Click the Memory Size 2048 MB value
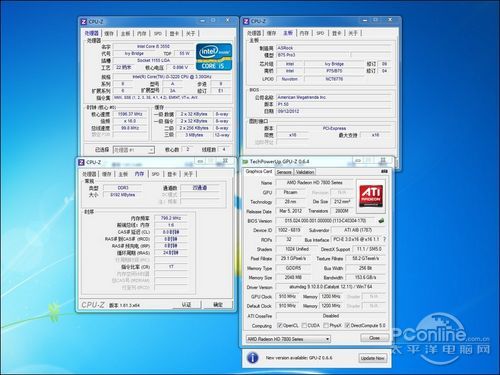 [x=293, y=277]
